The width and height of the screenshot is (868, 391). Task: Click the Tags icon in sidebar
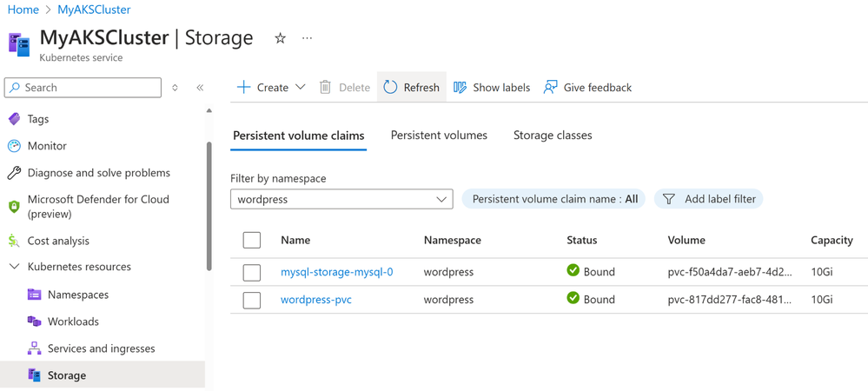click(14, 119)
